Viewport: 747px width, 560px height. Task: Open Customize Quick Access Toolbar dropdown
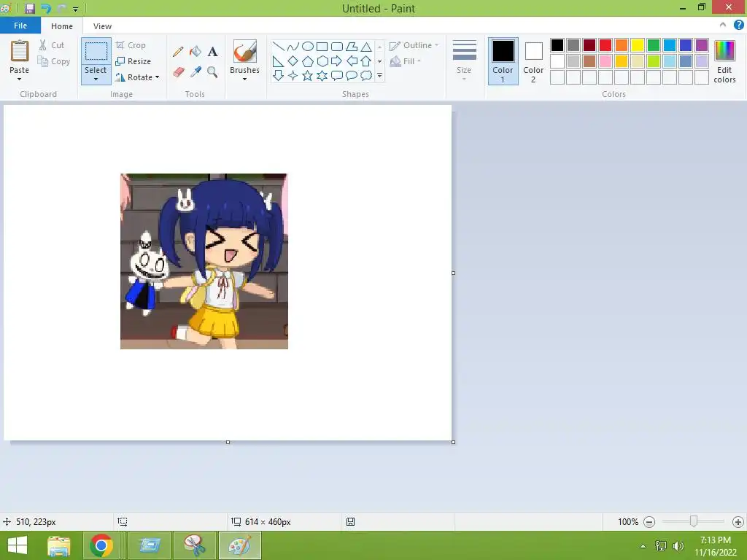tap(75, 9)
